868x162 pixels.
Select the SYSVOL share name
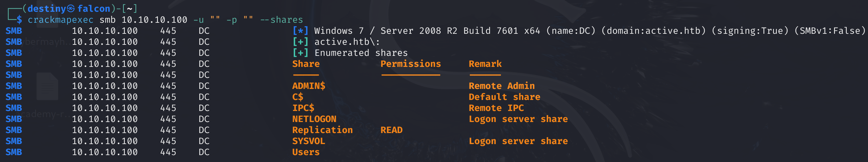coord(309,141)
